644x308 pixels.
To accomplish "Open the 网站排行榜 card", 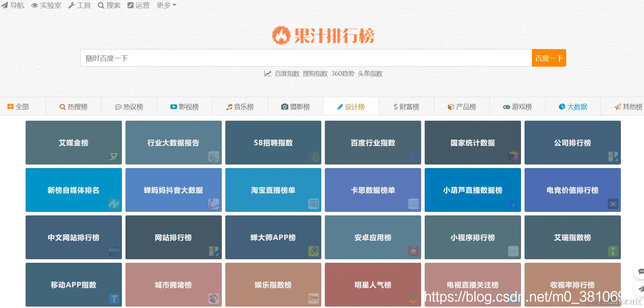I will click(x=173, y=237).
